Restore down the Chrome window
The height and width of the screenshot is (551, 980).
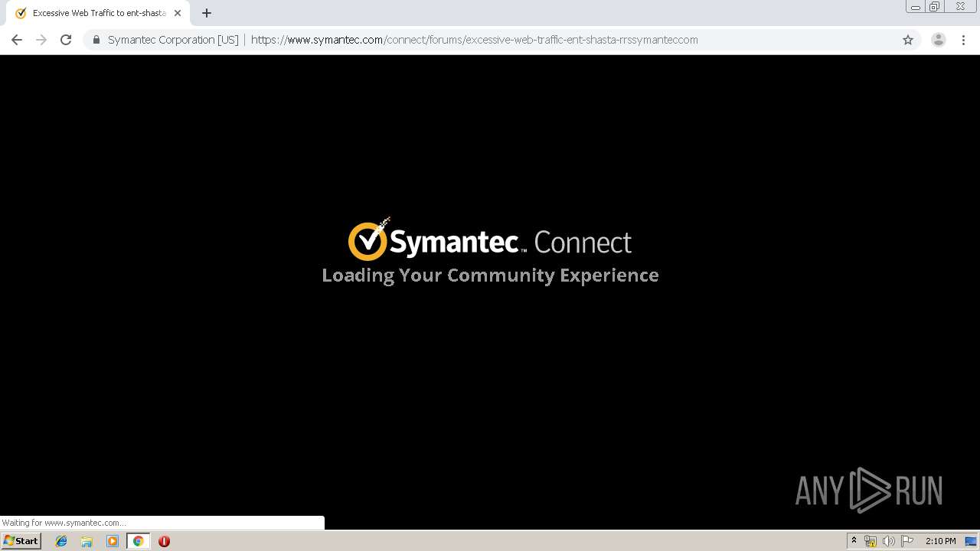click(935, 7)
